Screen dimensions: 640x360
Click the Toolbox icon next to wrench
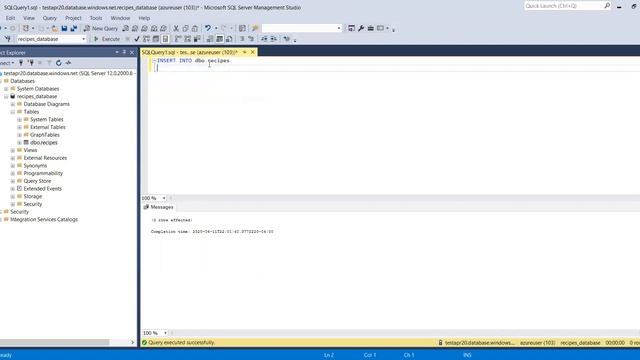point(371,28)
